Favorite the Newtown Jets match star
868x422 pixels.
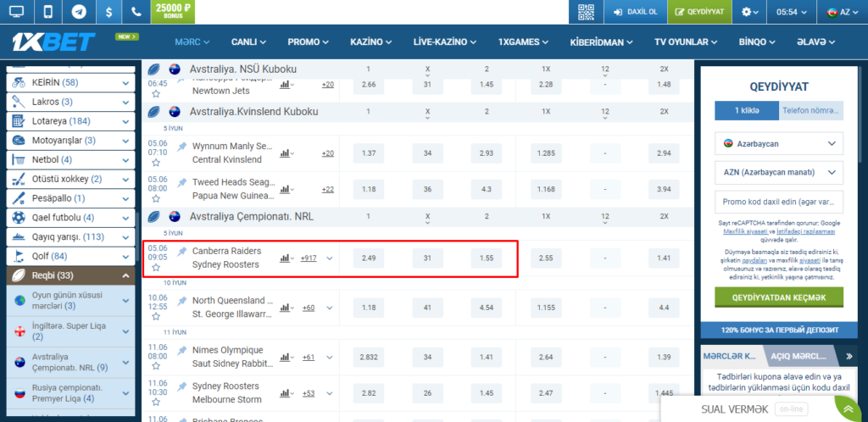point(156,94)
